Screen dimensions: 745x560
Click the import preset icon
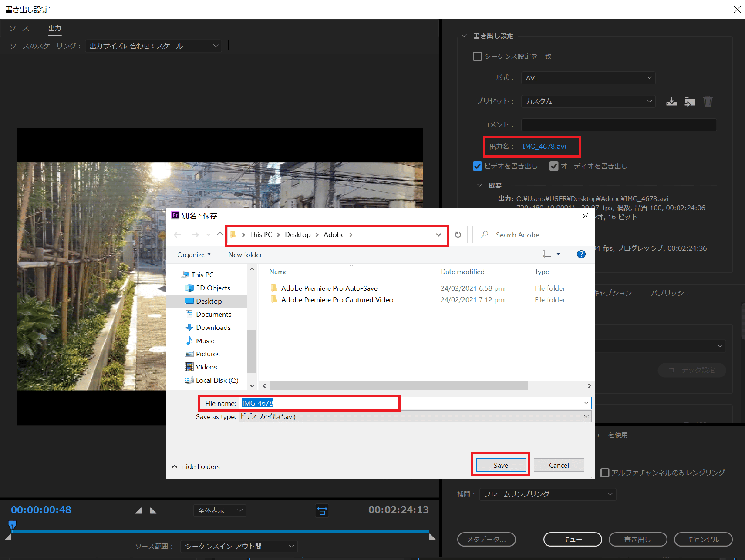(690, 101)
